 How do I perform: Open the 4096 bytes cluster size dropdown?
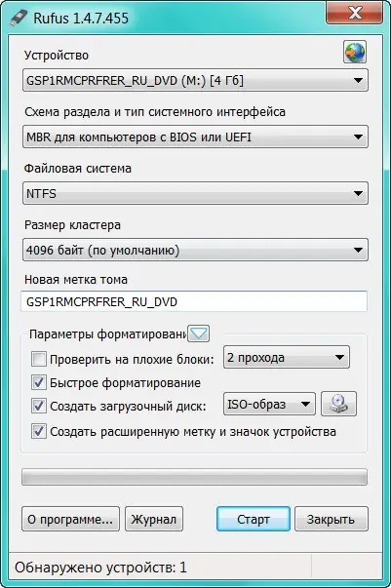195,250
